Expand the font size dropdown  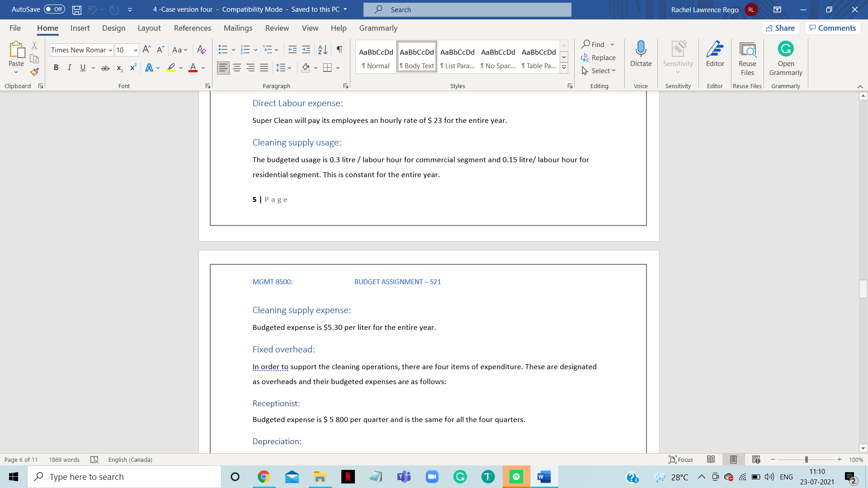136,50
